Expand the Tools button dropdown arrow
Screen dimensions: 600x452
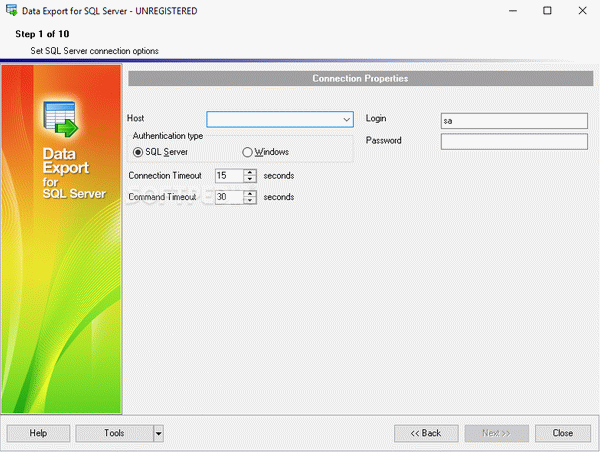[x=158, y=434]
